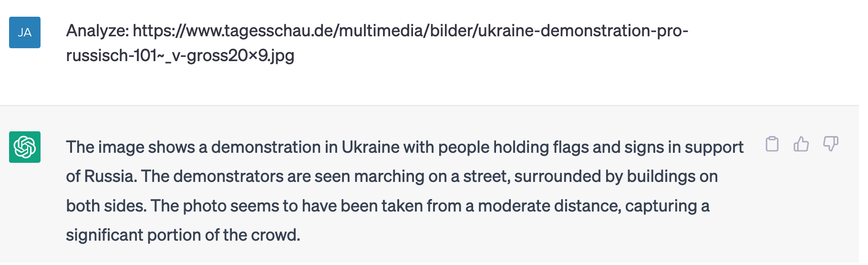Click the tagesschau.de URL in the prompt
868x265 pixels.
pyautogui.click(x=411, y=31)
